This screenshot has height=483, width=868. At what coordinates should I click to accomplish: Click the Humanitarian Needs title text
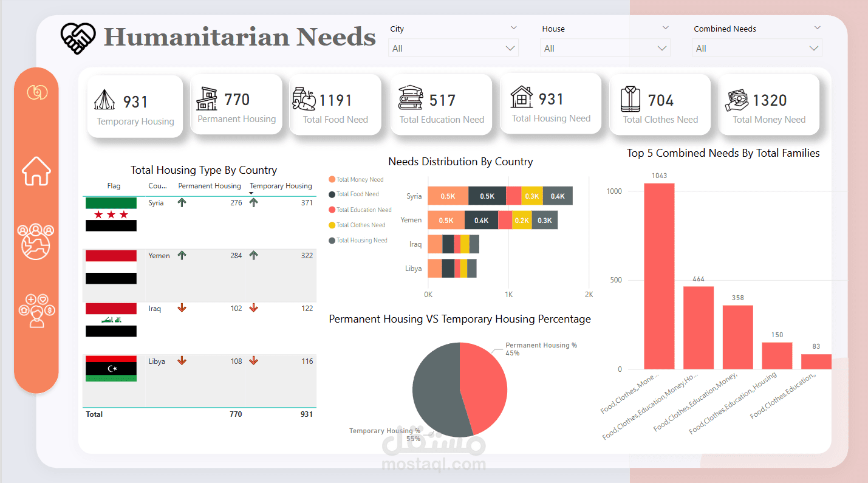[240, 36]
